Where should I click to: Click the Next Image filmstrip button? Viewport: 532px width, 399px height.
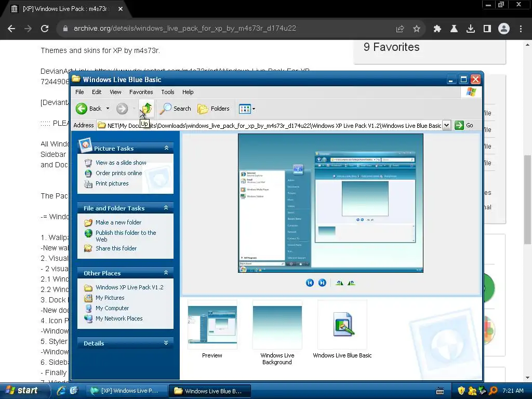pyautogui.click(x=322, y=283)
